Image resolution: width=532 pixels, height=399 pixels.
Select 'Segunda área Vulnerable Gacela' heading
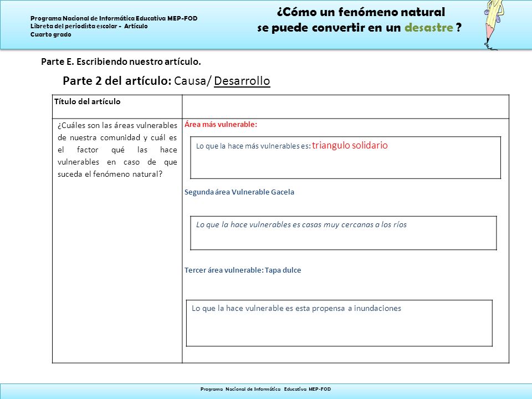coord(239,192)
